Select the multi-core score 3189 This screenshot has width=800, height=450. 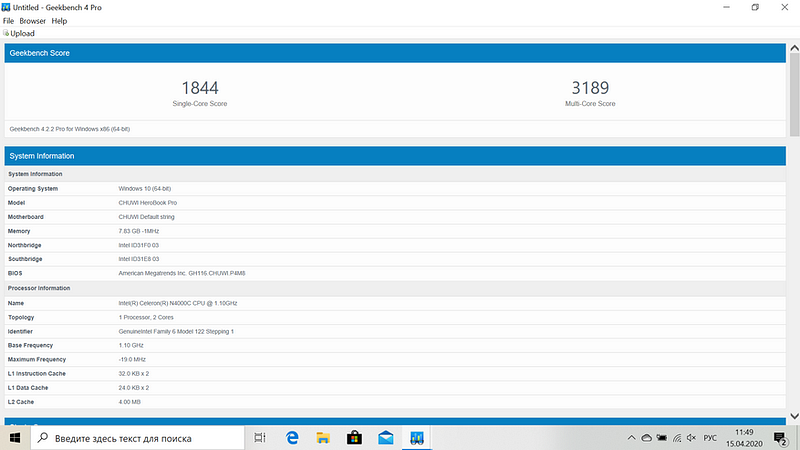[x=590, y=88]
